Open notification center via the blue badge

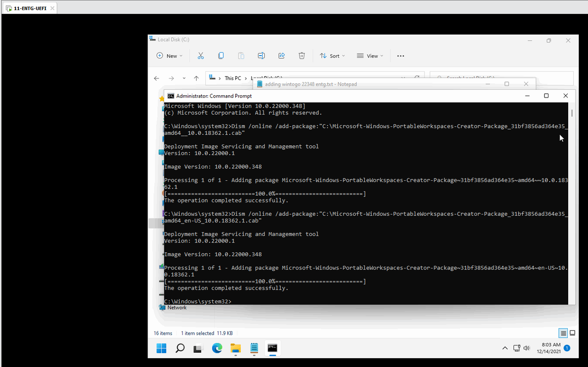[567, 348]
